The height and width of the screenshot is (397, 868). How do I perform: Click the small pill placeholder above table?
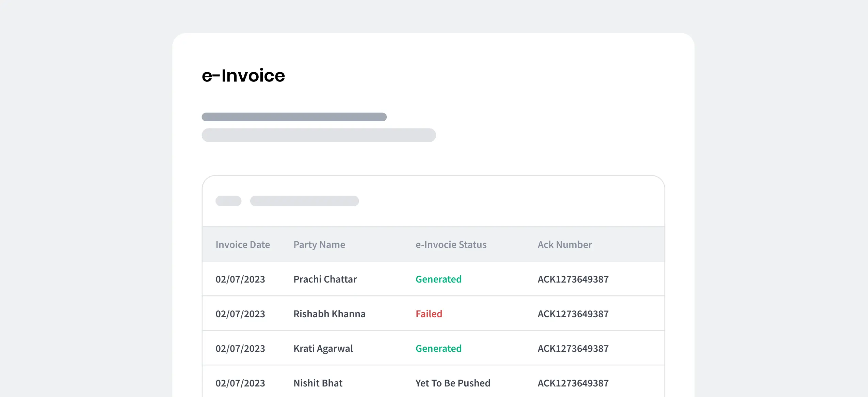pyautogui.click(x=228, y=201)
